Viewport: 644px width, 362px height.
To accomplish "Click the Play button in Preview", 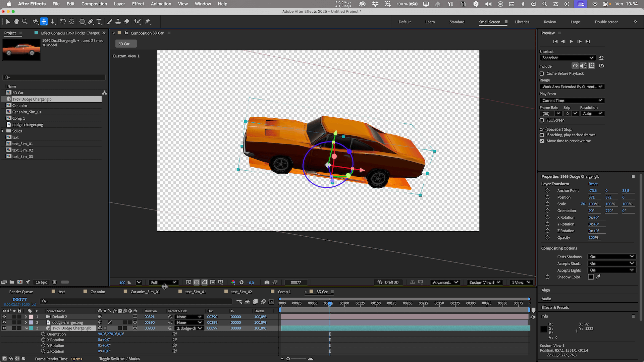I will pyautogui.click(x=571, y=42).
